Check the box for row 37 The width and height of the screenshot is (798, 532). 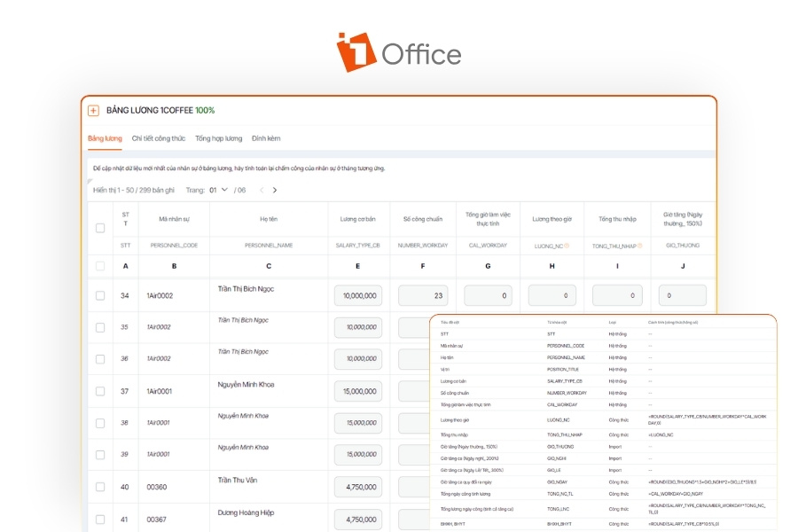(x=100, y=391)
